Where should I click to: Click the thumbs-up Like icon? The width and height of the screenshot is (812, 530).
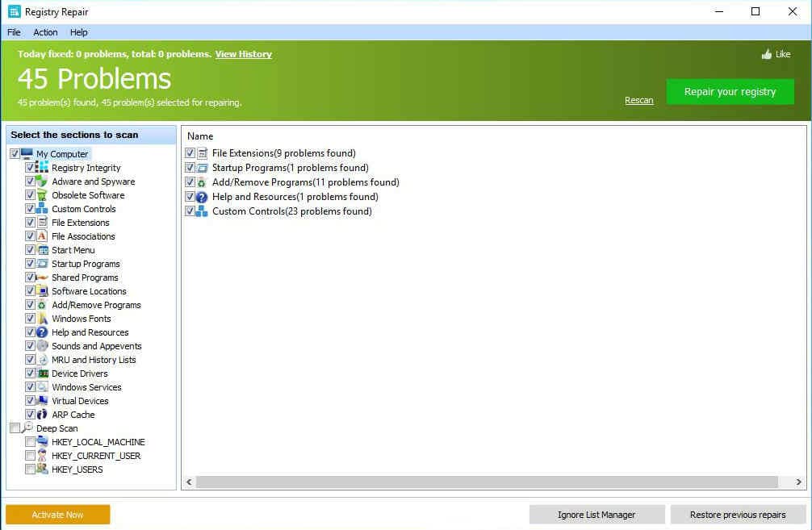pyautogui.click(x=765, y=54)
